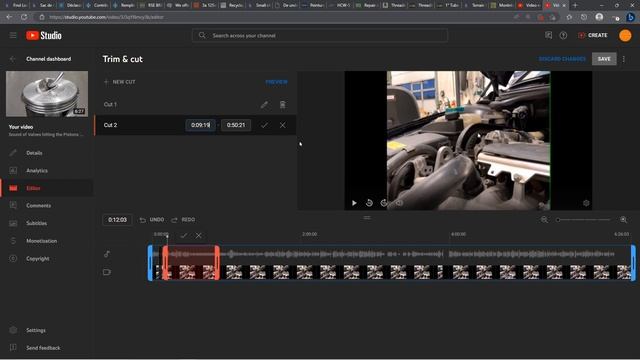
Task: Click the YouTube Studio logo
Action: pos(44,36)
